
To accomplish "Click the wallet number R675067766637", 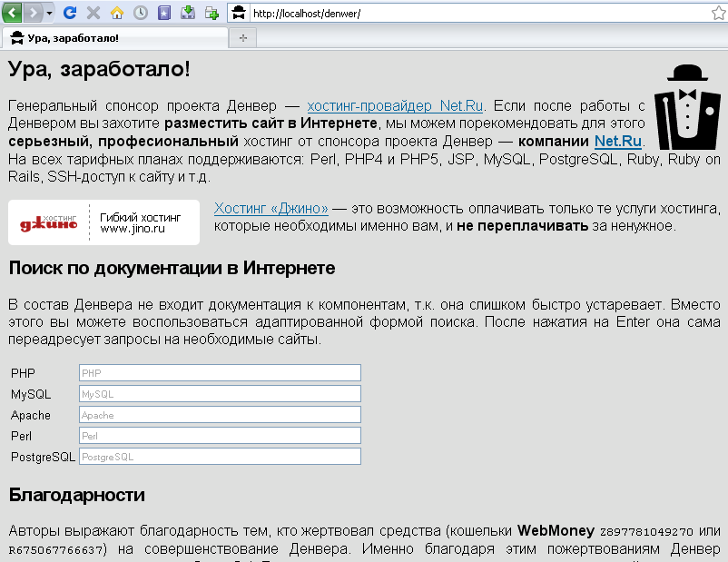I will [x=55, y=550].
